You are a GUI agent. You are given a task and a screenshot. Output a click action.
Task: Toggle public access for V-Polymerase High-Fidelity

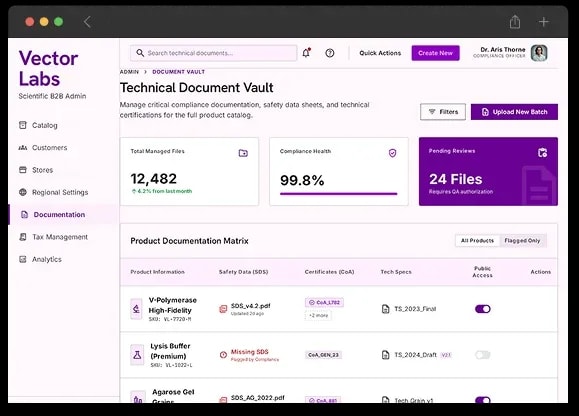point(483,309)
